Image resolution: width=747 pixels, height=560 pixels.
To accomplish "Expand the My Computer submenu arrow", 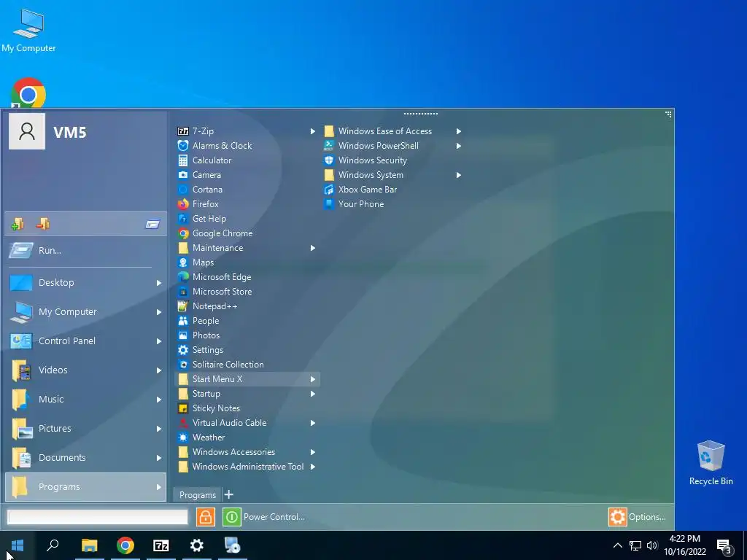I will 158,312.
